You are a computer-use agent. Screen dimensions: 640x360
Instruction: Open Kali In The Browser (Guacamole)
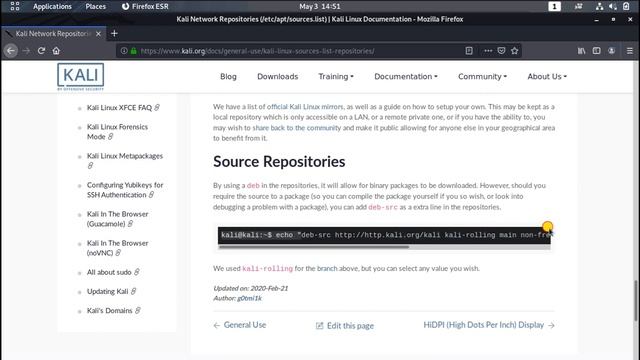pos(118,219)
